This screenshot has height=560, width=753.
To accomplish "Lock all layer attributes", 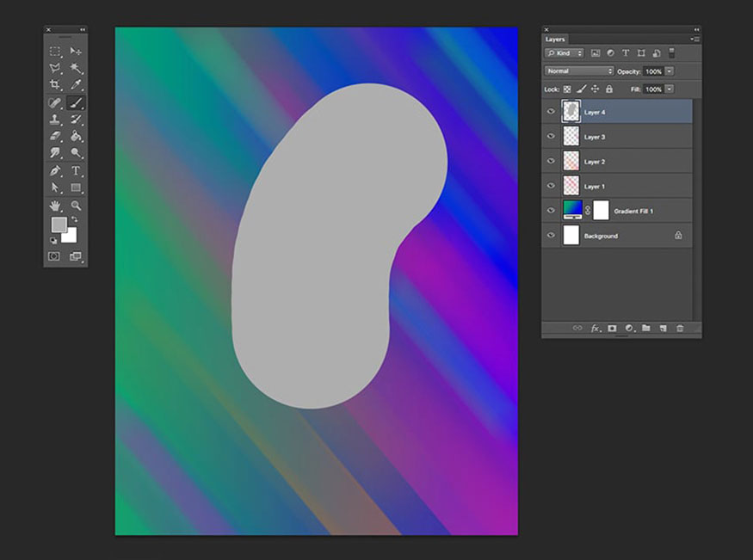I will coord(609,89).
